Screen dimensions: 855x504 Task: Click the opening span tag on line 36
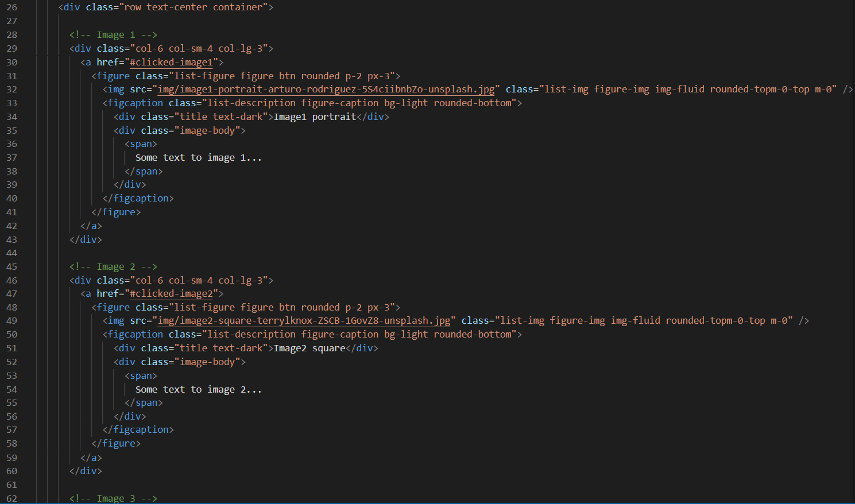click(x=141, y=144)
